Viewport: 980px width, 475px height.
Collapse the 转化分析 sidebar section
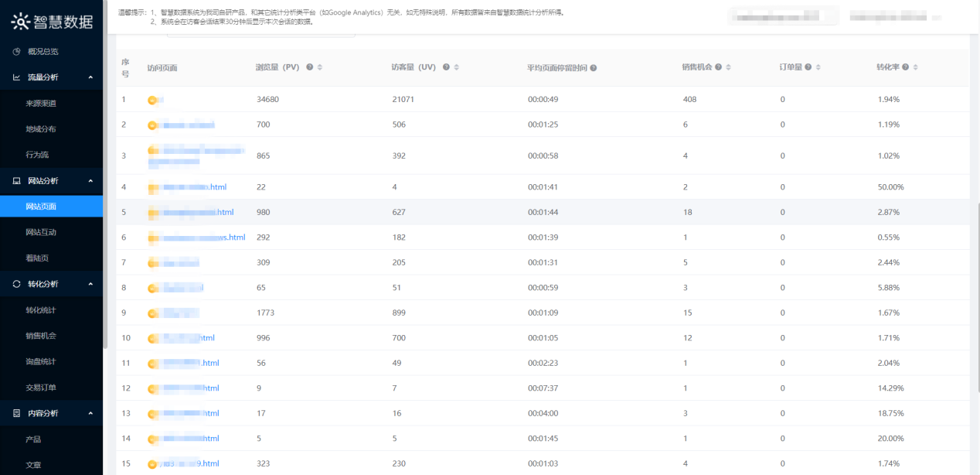pos(90,284)
